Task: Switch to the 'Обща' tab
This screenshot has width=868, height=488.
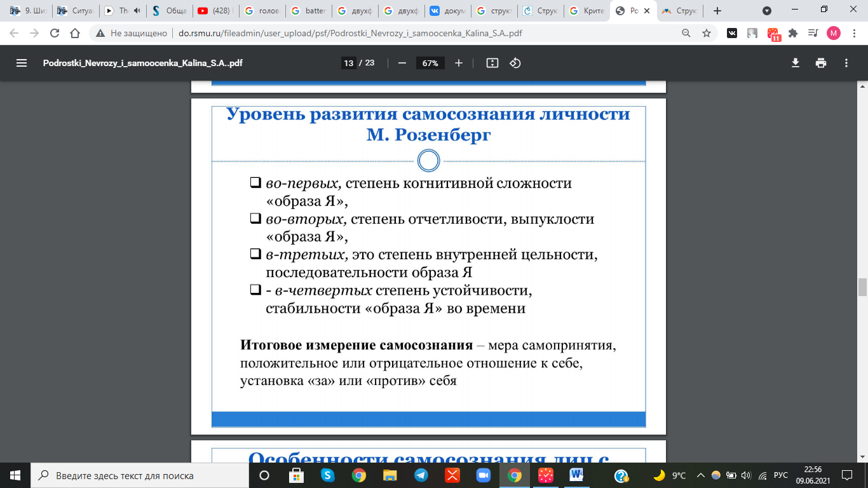Action: point(169,11)
